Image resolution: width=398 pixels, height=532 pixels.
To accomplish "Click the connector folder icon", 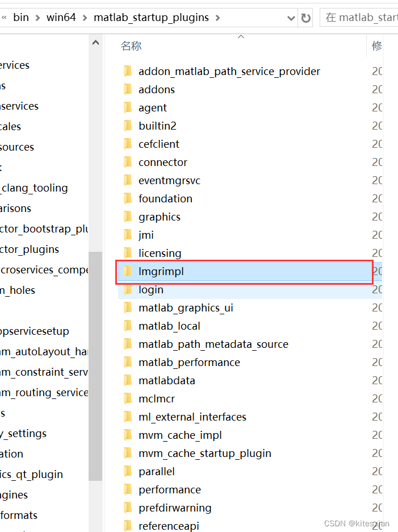I will tap(128, 162).
